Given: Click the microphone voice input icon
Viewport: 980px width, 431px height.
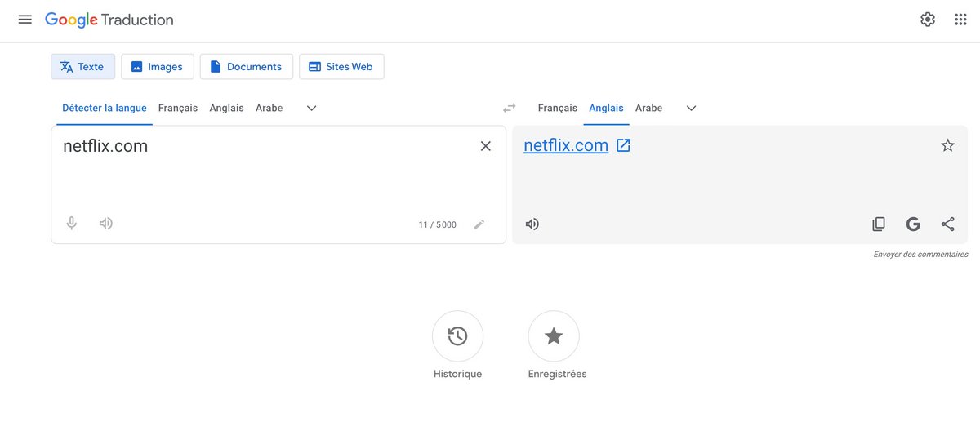Looking at the screenshot, I should point(72,224).
